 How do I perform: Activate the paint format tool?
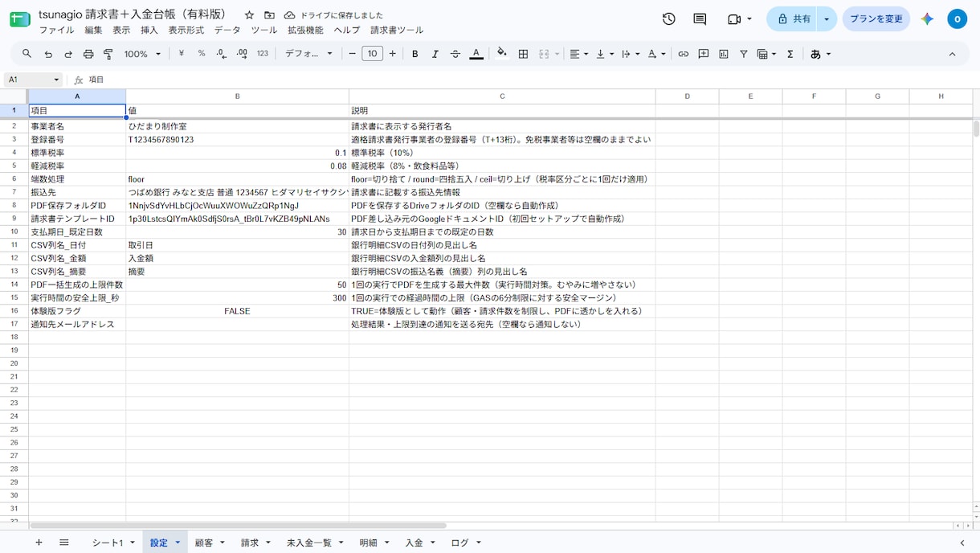[108, 54]
